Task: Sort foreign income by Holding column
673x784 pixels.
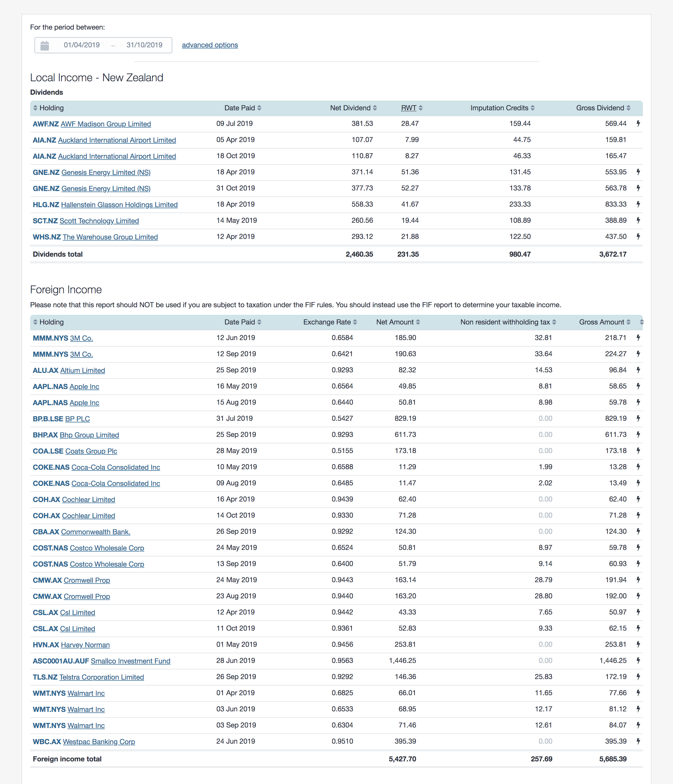Action: pyautogui.click(x=48, y=322)
